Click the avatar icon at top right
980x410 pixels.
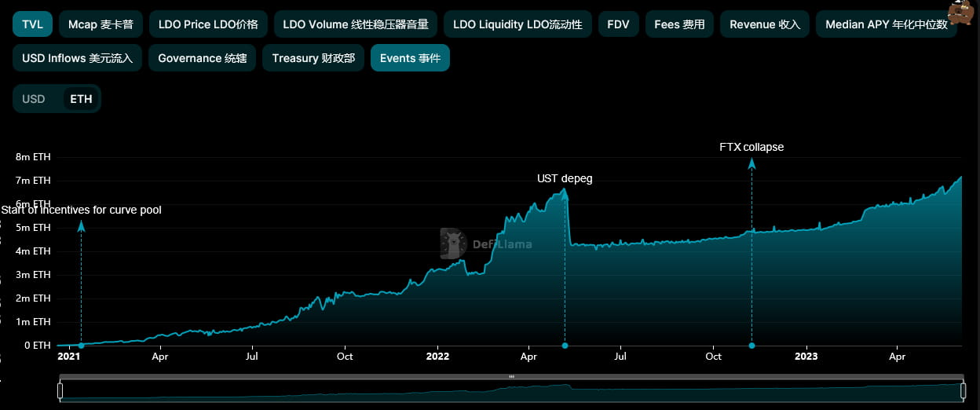(x=961, y=13)
